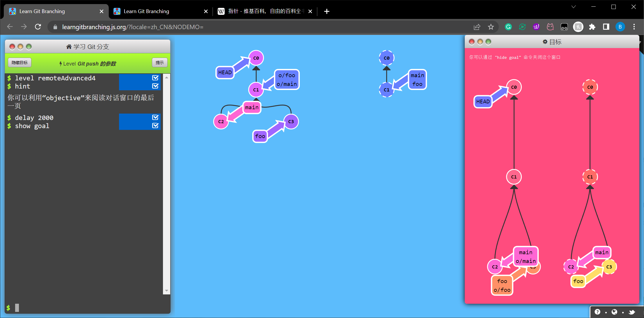Switch to the 指针 - 维基百科 tab
Viewport: 644px width, 318px height.
[262, 11]
